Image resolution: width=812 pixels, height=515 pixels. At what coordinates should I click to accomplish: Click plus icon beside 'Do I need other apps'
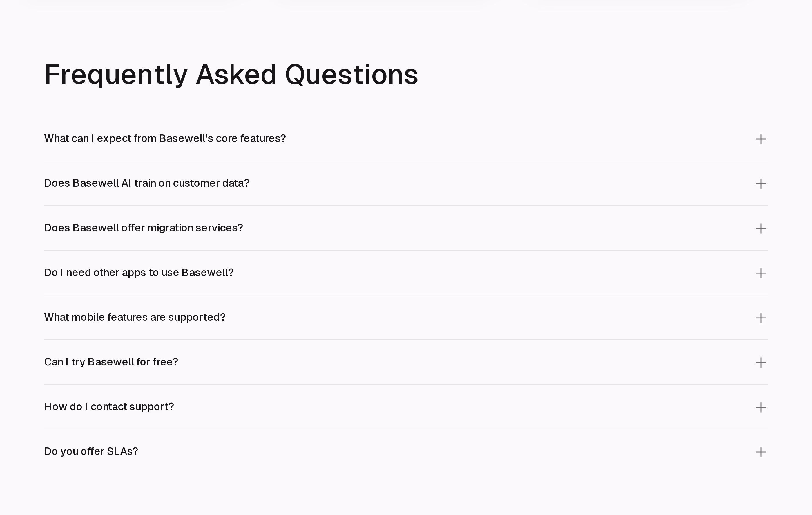(x=761, y=273)
